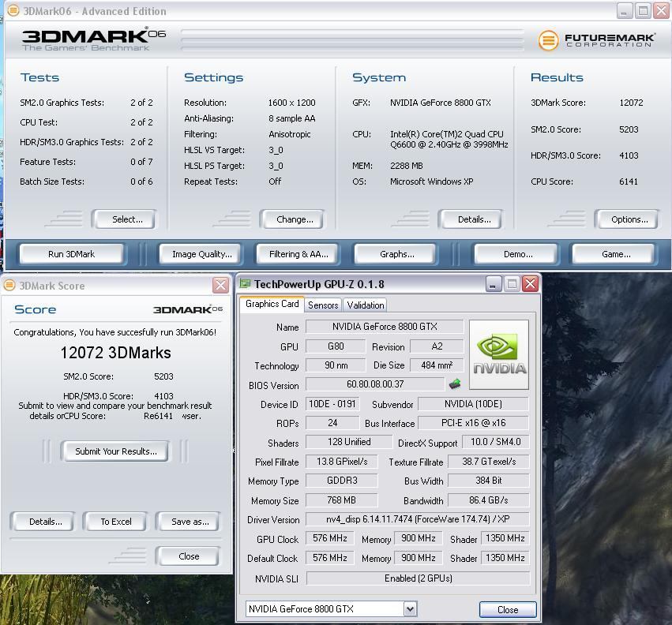Click Close button in GPU-Z
Screen dimensions: 672x625
(x=508, y=609)
